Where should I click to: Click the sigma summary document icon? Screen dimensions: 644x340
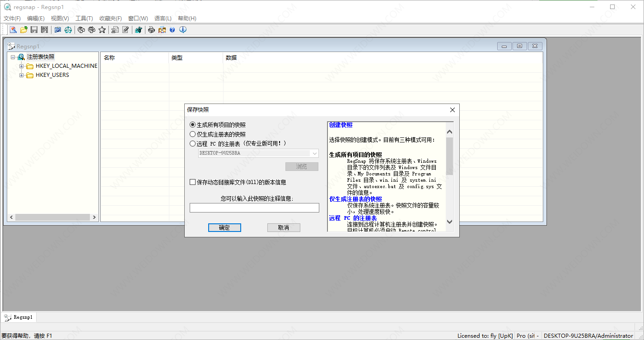pyautogui.click(x=115, y=30)
